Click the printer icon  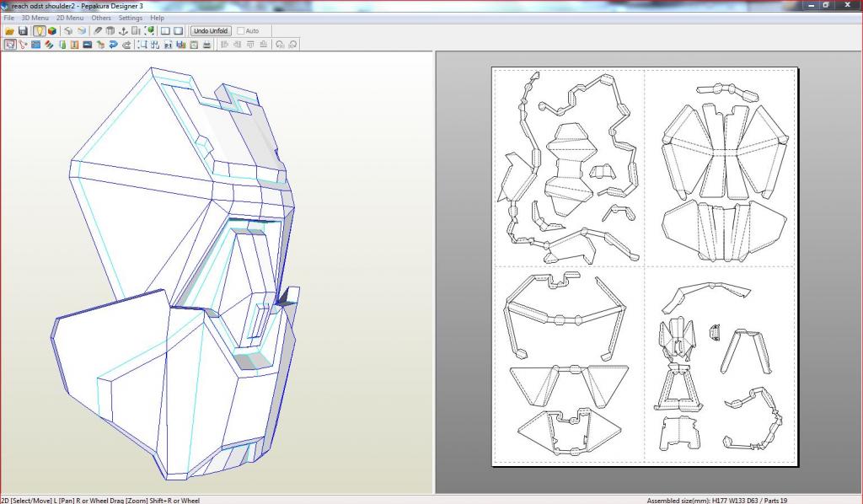207,45
